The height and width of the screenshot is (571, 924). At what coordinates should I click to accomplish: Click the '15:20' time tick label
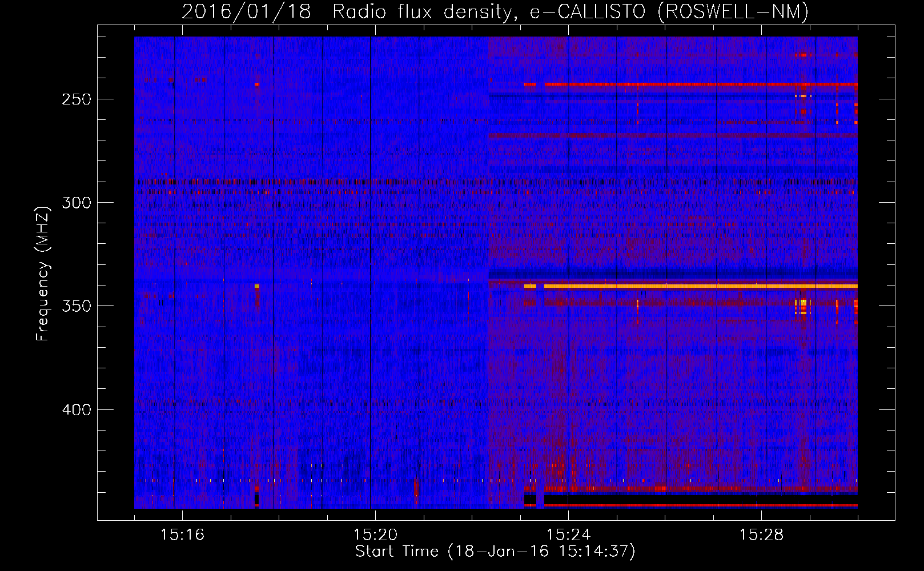(x=375, y=534)
